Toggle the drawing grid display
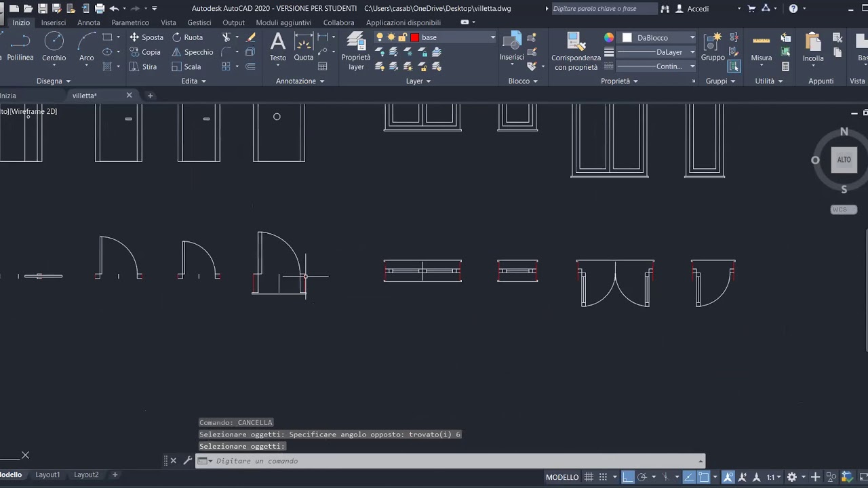868x488 pixels. tap(589, 477)
